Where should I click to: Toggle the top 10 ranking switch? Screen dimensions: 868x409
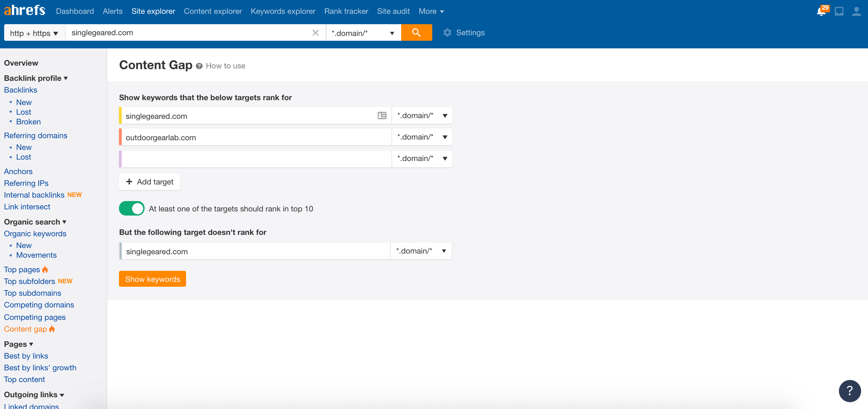click(132, 208)
